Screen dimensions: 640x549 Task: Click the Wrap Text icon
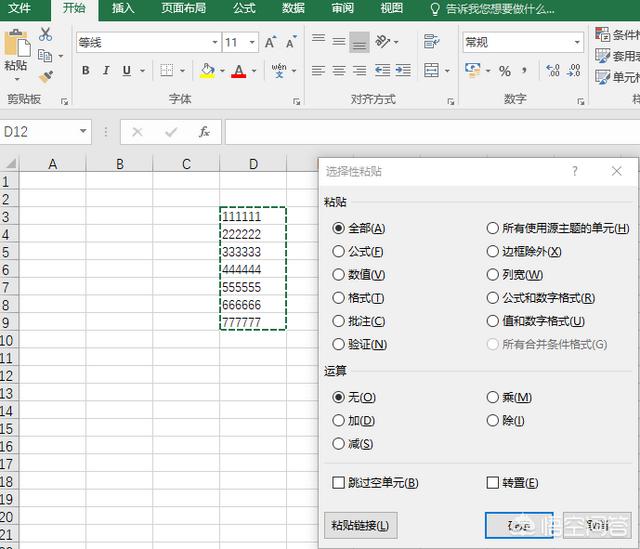(431, 41)
